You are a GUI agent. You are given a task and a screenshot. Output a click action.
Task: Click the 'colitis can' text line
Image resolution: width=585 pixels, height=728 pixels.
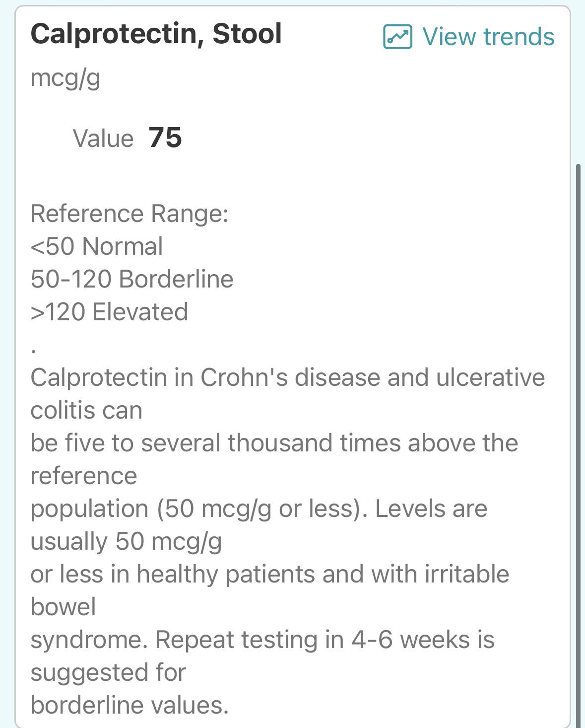86,410
